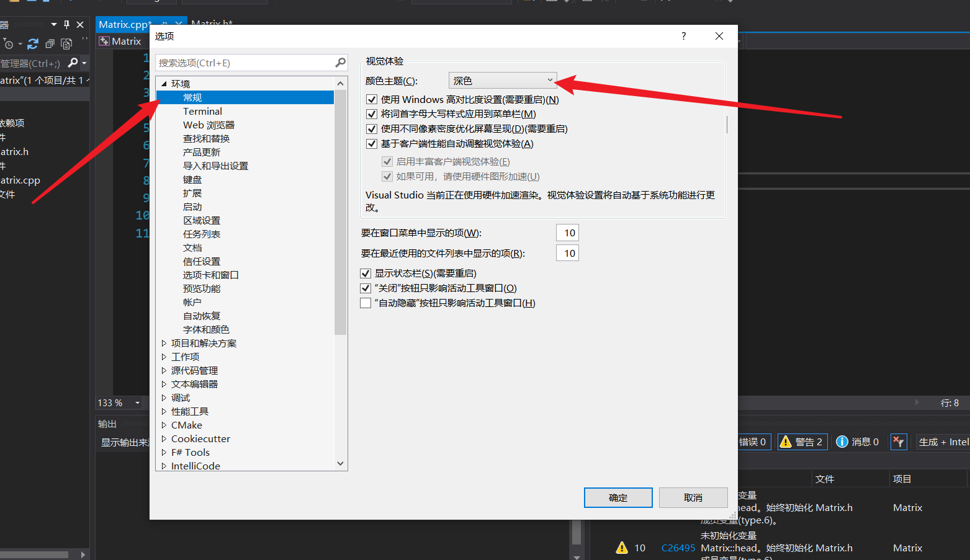This screenshot has width=970, height=560.
Task: Click clear build filter icon in Error List
Action: point(899,442)
